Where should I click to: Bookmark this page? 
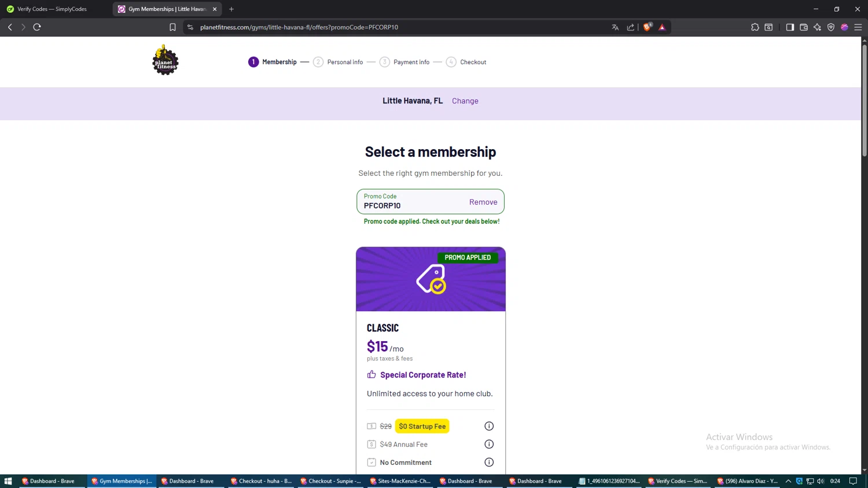pos(172,27)
